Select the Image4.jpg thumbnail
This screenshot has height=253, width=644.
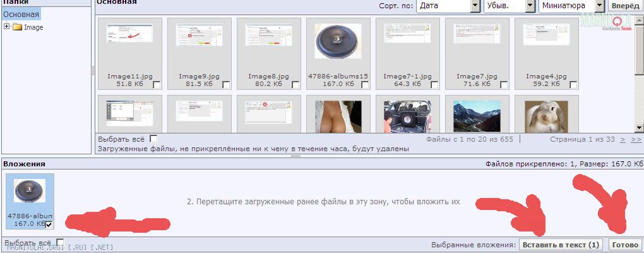click(546, 43)
